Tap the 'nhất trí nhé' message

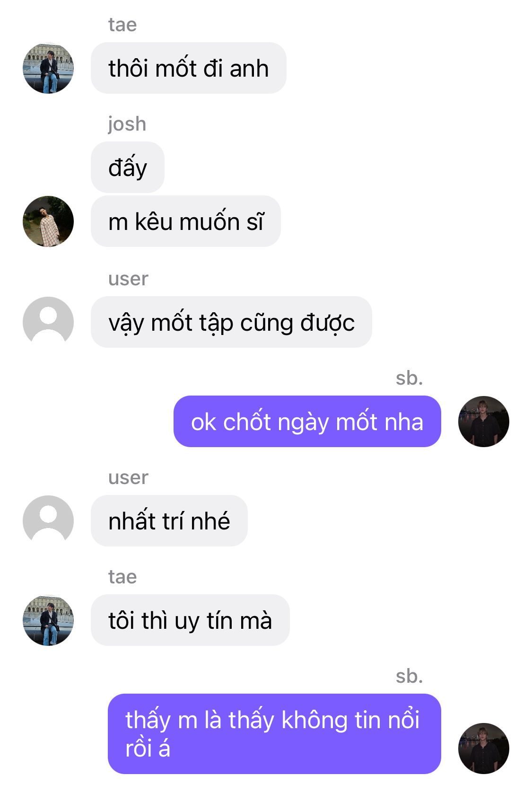point(169,520)
